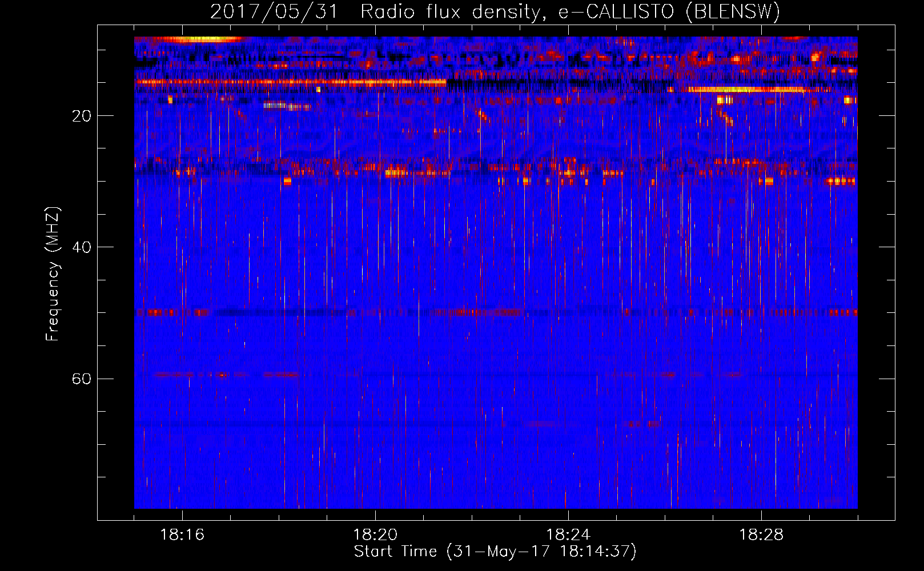Click the 'Start Time (31-May-17 18:14:37)' label
This screenshot has height=571, width=924.
[x=495, y=552]
